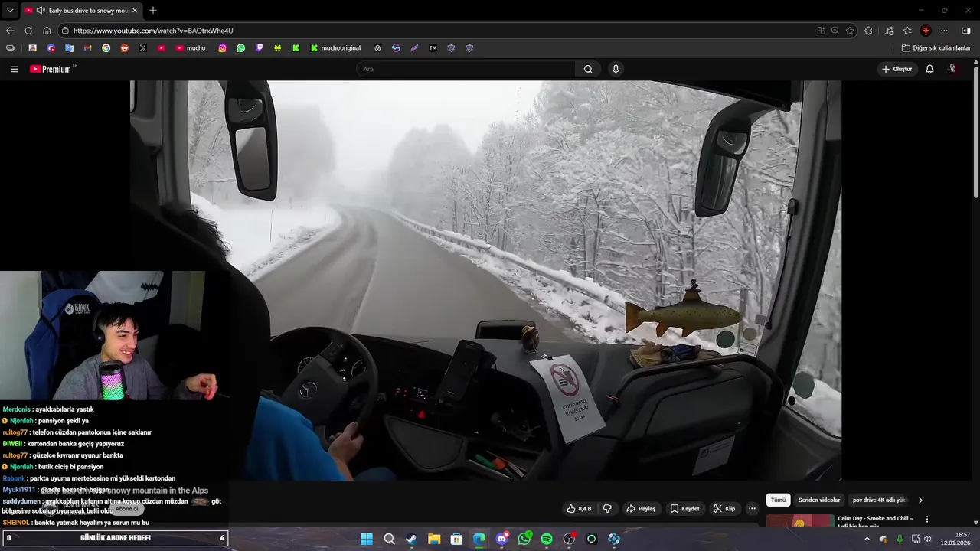Screen dimensions: 980x551
Task: Open Google bookmark icon
Action: pos(106,47)
